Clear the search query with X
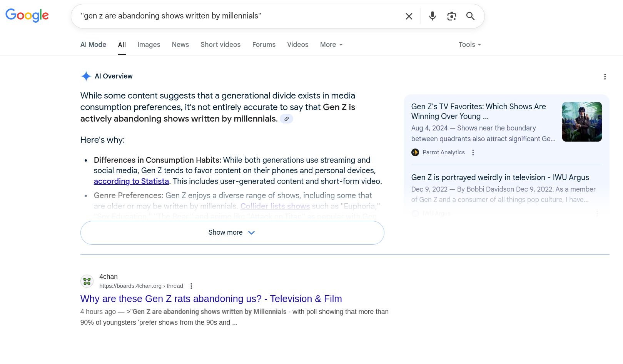 tap(409, 16)
